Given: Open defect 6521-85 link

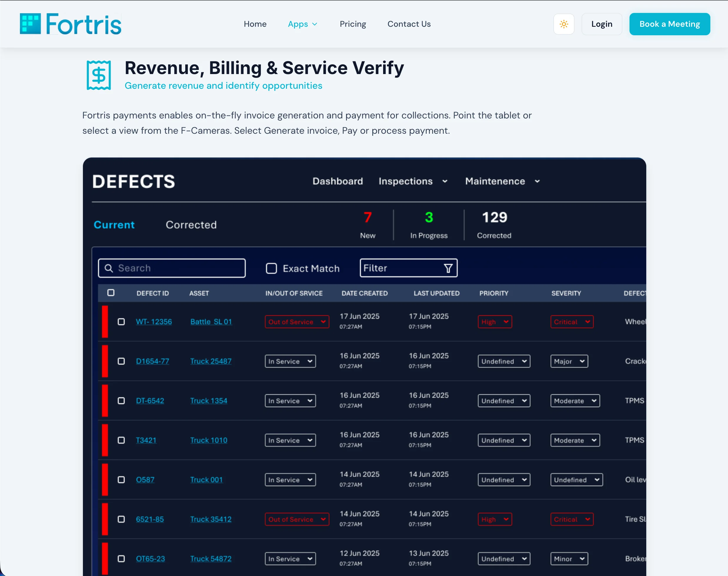Looking at the screenshot, I should click(150, 519).
